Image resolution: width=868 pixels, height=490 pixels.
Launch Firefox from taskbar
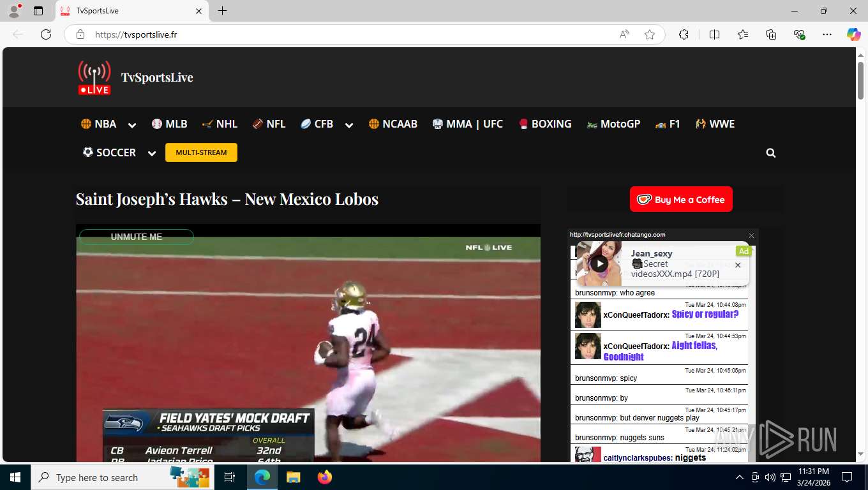[325, 477]
